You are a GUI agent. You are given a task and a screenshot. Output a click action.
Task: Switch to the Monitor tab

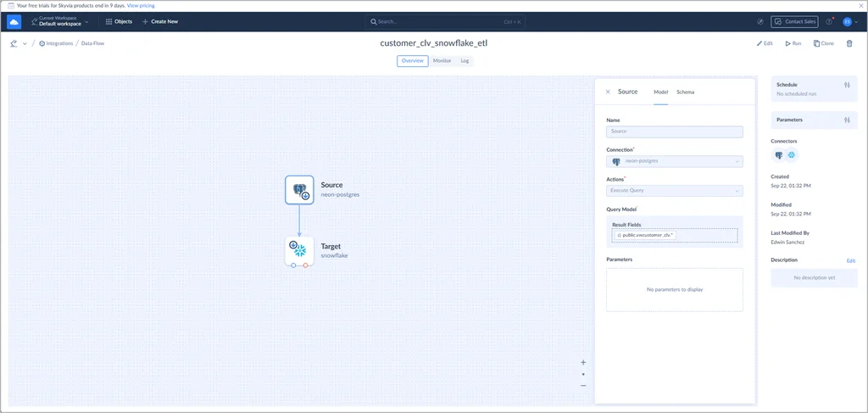(x=442, y=61)
